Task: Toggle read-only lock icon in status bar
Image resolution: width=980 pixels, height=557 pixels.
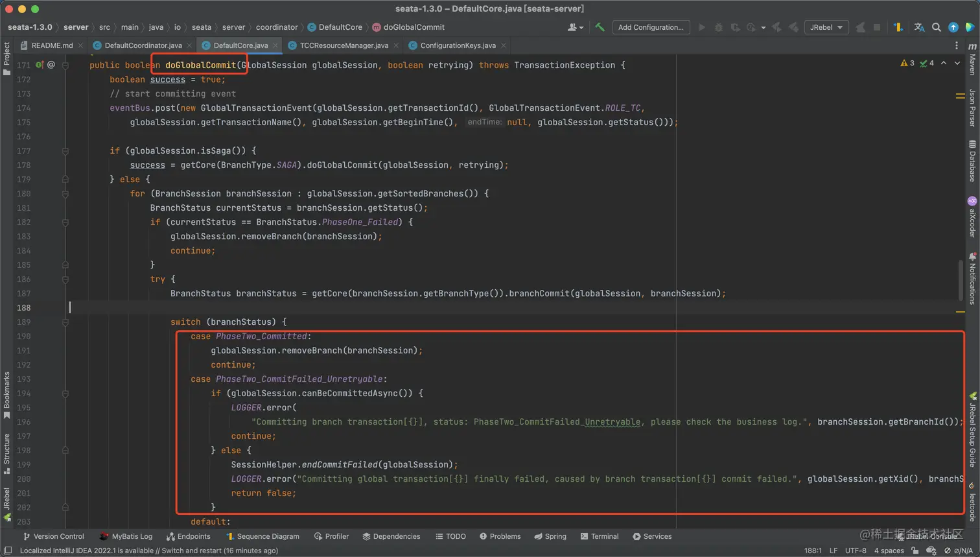Action: (915, 551)
